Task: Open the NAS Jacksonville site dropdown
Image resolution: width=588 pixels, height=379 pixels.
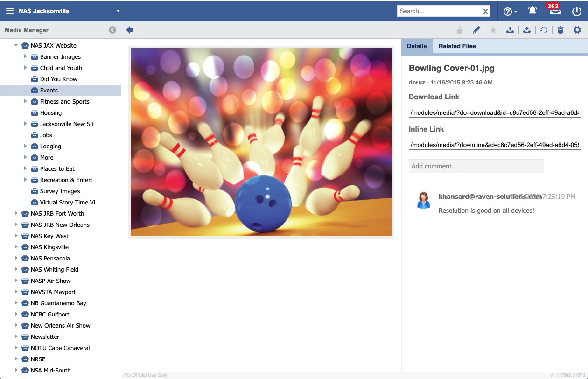Action: coord(118,11)
